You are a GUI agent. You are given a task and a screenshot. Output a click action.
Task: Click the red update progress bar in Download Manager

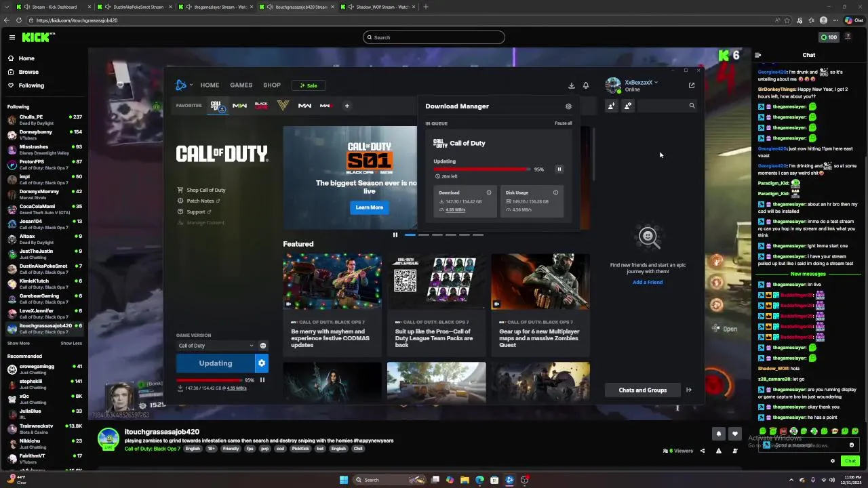482,169
